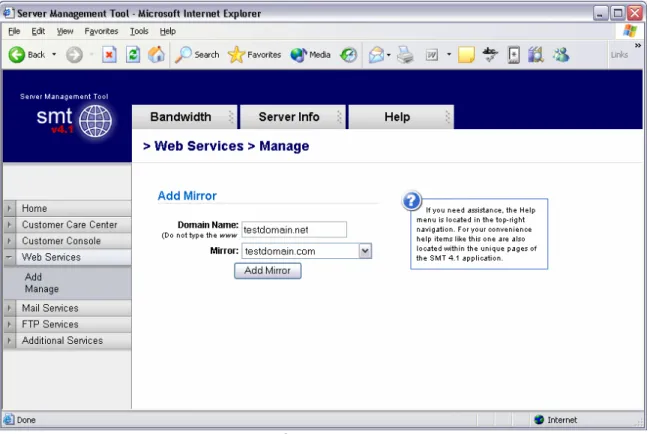Click the Add link under Web Services

click(x=33, y=277)
